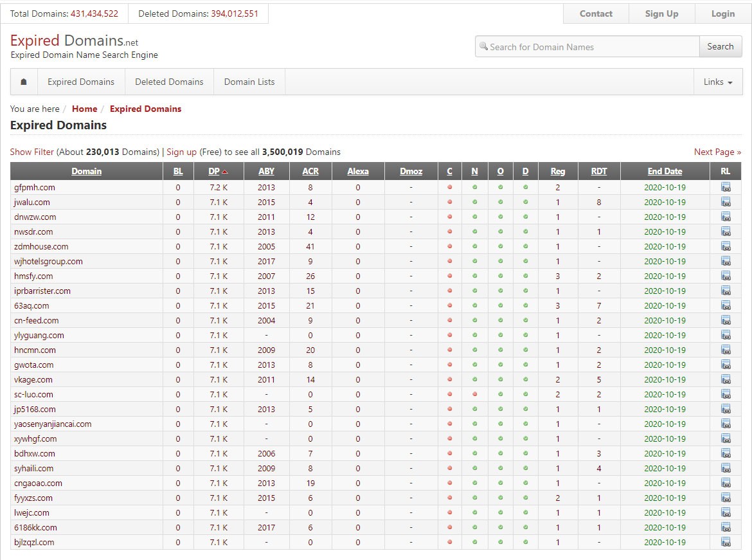Open the Login page
Image resolution: width=752 pixels, height=560 pixels.
[x=722, y=14]
